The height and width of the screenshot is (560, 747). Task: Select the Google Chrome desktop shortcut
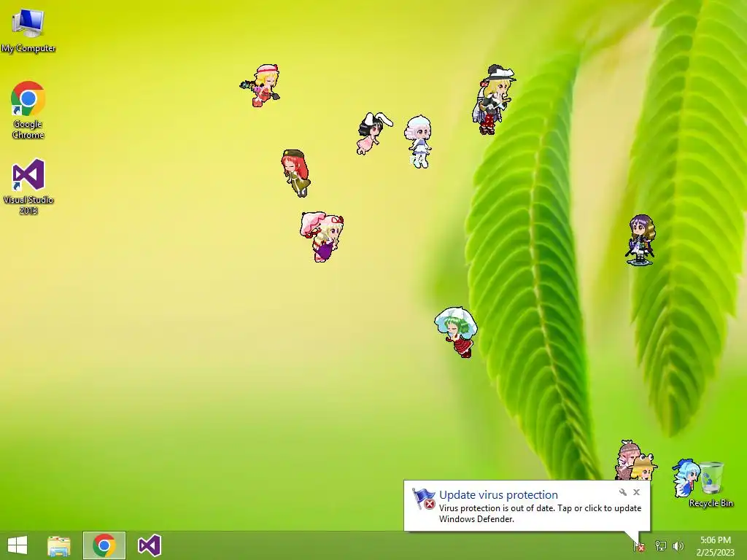click(28, 110)
